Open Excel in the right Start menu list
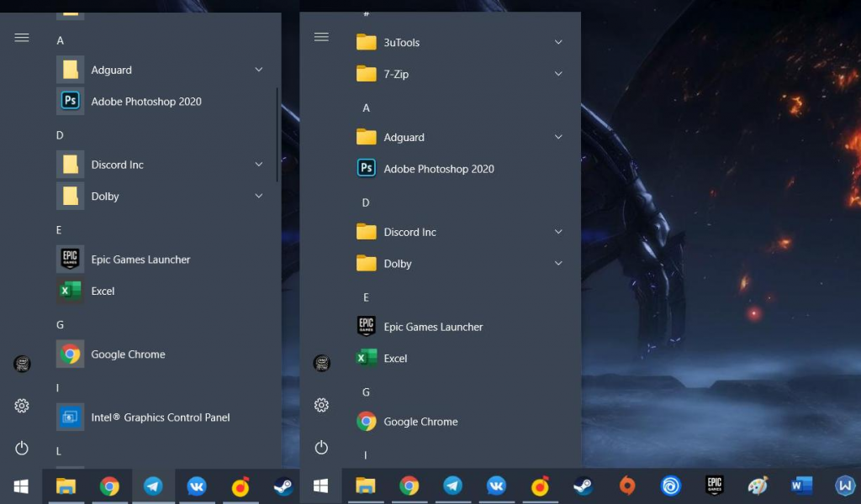 point(395,359)
